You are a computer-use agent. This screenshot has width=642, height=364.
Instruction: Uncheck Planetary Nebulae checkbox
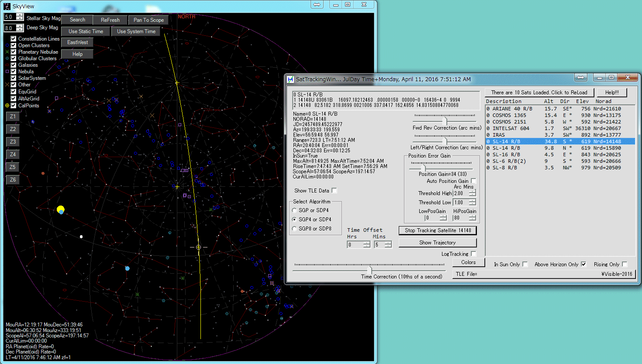(14, 52)
